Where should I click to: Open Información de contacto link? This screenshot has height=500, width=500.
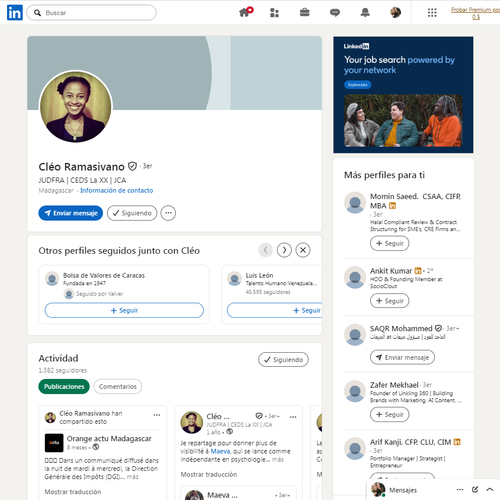click(x=117, y=190)
